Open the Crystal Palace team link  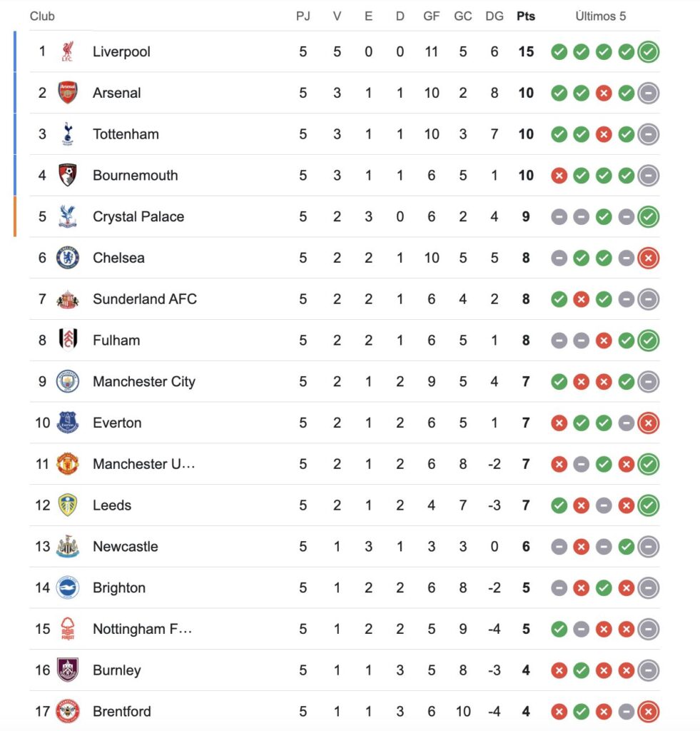[x=138, y=216]
